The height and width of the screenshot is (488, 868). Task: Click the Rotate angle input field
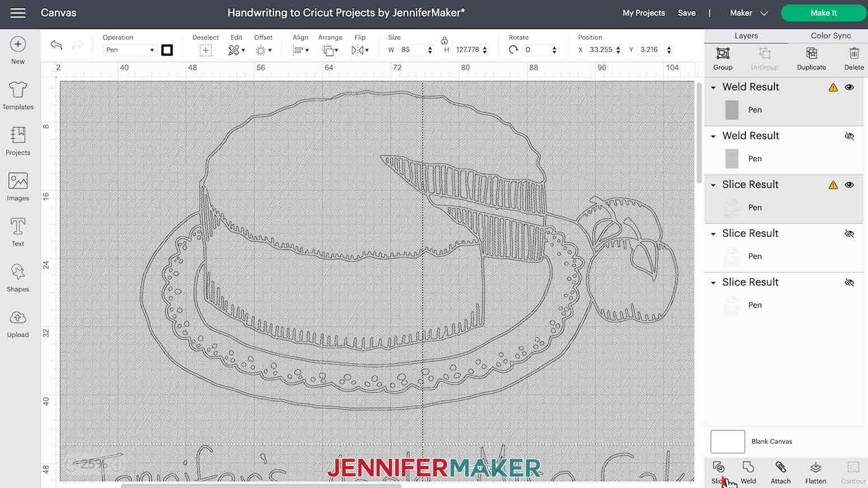(x=537, y=50)
